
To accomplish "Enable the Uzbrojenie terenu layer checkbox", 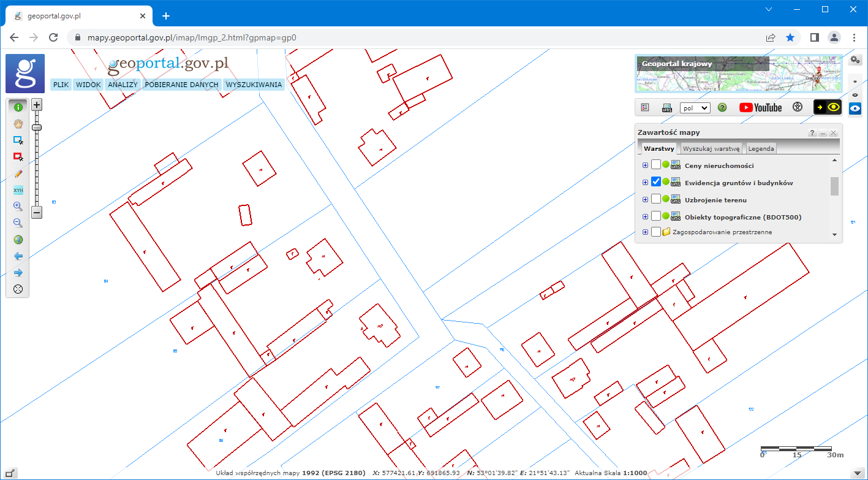I will [x=656, y=199].
